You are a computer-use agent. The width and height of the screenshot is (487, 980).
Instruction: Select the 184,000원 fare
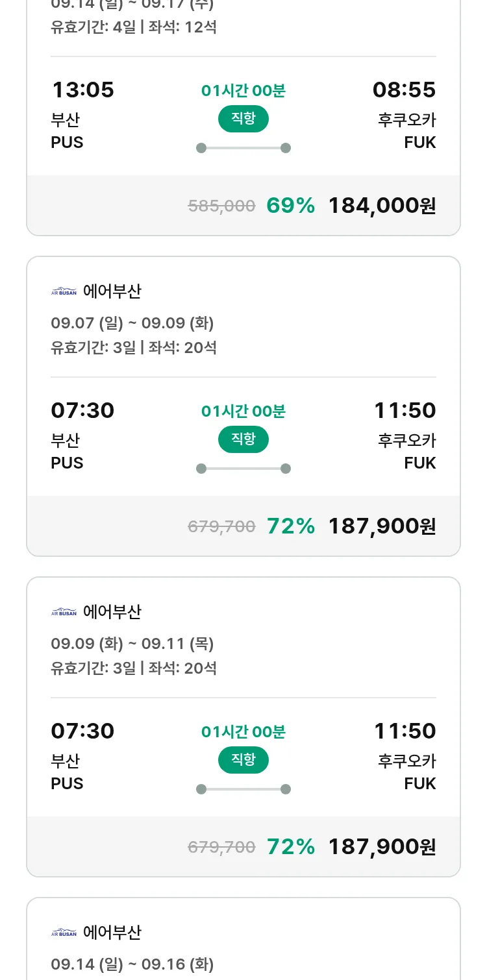(382, 206)
